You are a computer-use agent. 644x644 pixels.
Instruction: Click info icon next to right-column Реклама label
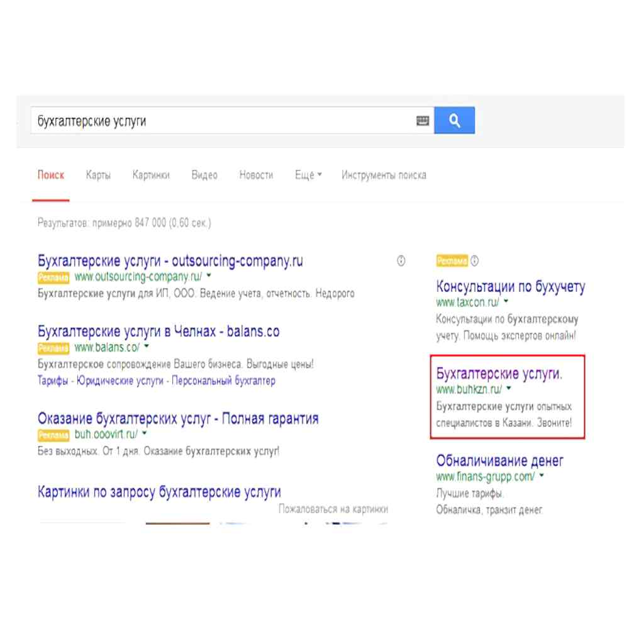click(475, 261)
